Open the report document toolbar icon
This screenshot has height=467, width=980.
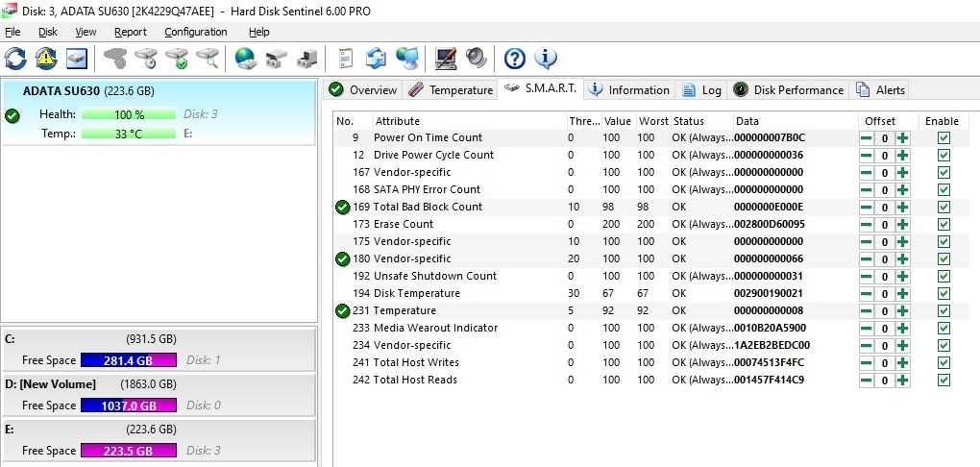click(345, 59)
